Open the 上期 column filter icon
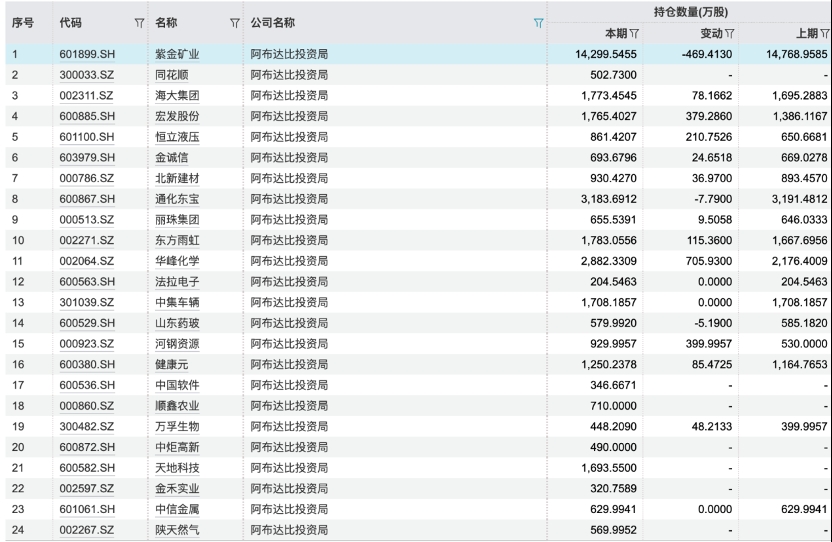 pyautogui.click(x=825, y=34)
